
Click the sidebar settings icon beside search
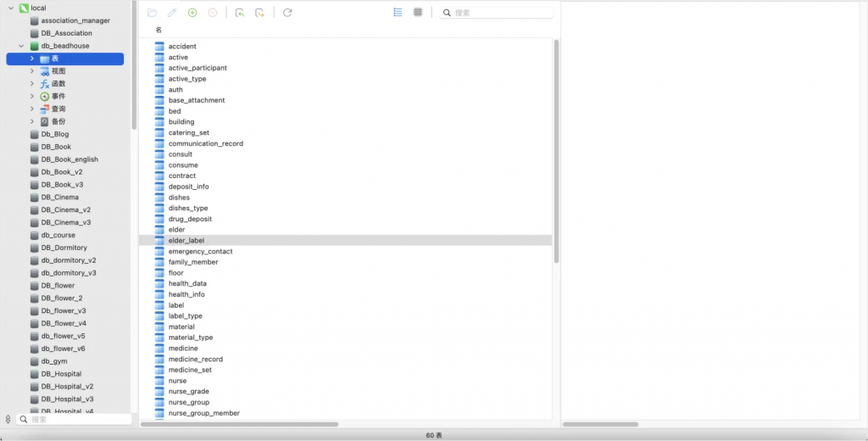8,419
